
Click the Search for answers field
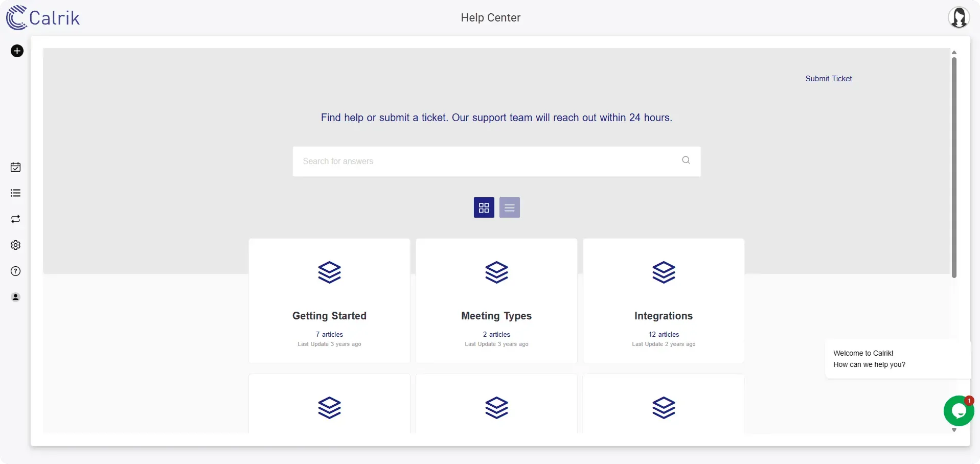(496, 161)
